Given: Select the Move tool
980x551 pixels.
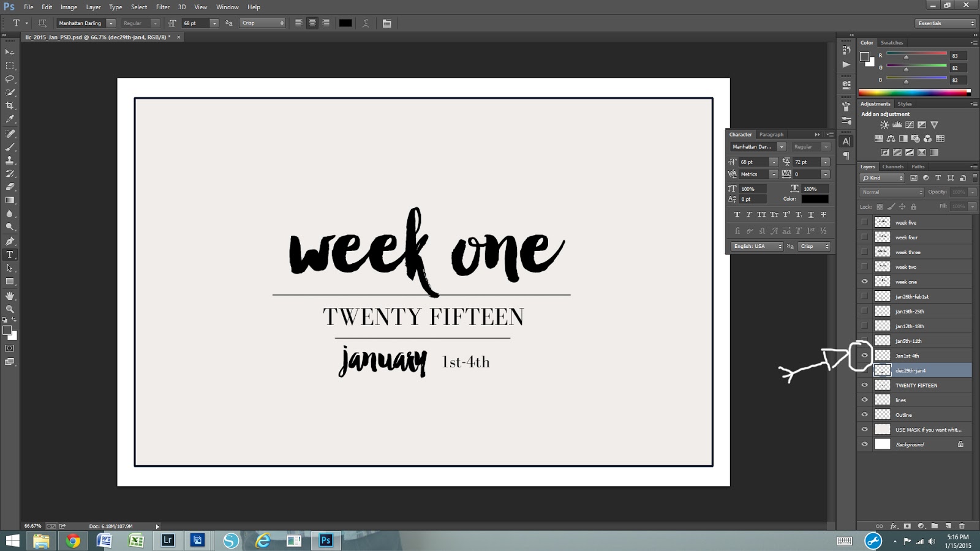Looking at the screenshot, I should pyautogui.click(x=9, y=52).
